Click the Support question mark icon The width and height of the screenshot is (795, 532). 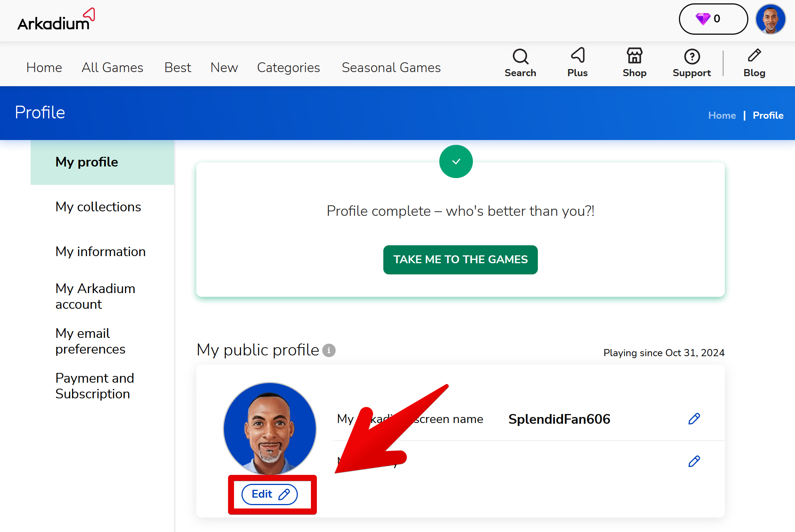pyautogui.click(x=692, y=63)
